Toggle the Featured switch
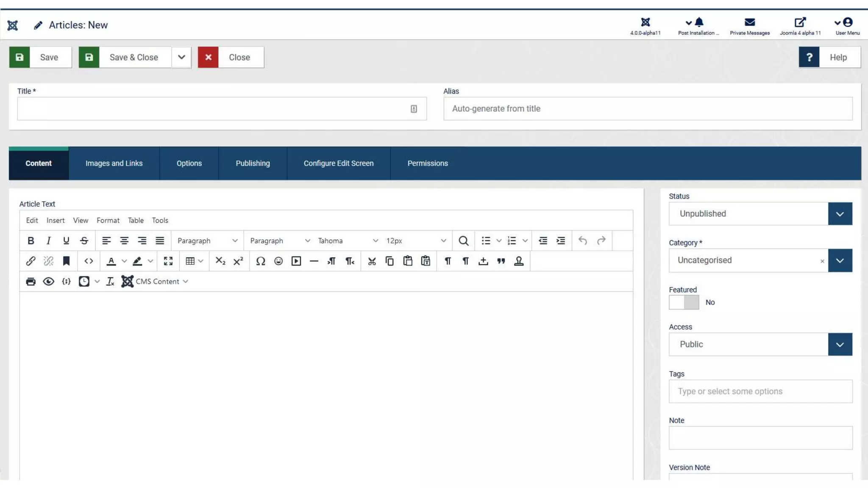This screenshot has height=488, width=868. coord(684,302)
